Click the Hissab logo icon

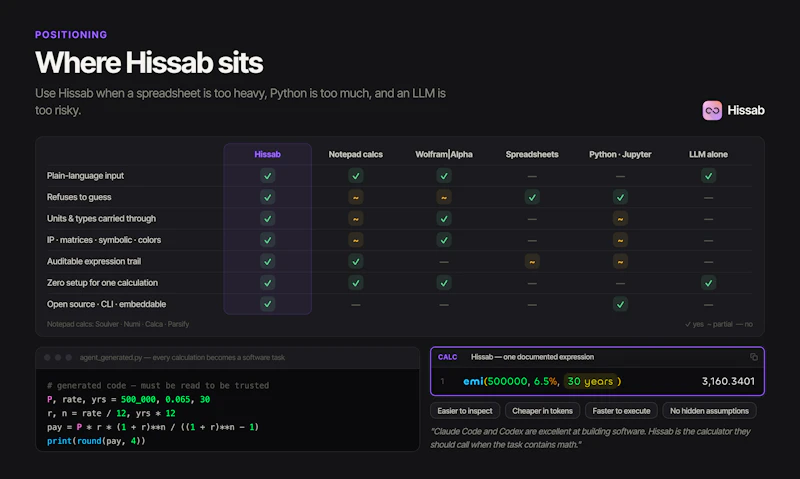(x=712, y=110)
